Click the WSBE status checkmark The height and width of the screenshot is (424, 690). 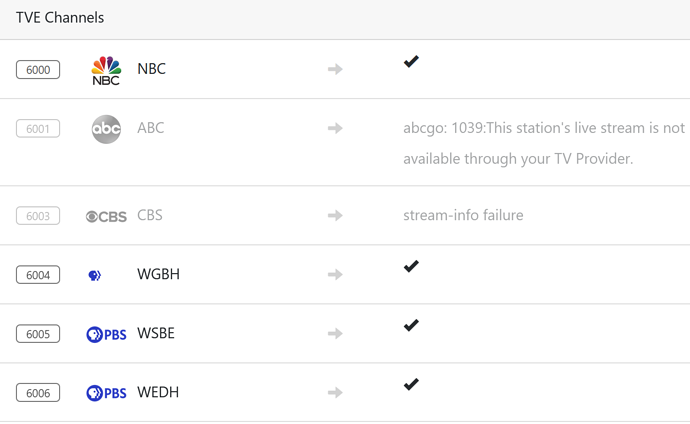[411, 326]
